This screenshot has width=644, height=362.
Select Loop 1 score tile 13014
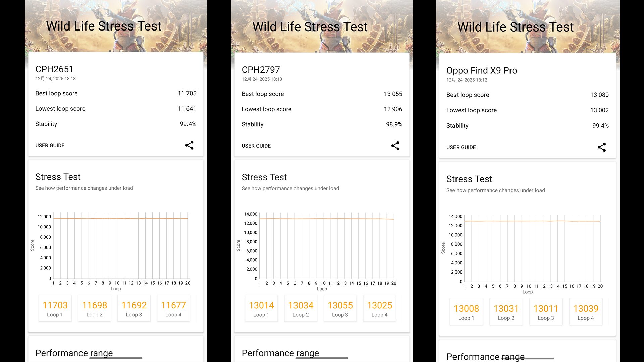point(261,309)
